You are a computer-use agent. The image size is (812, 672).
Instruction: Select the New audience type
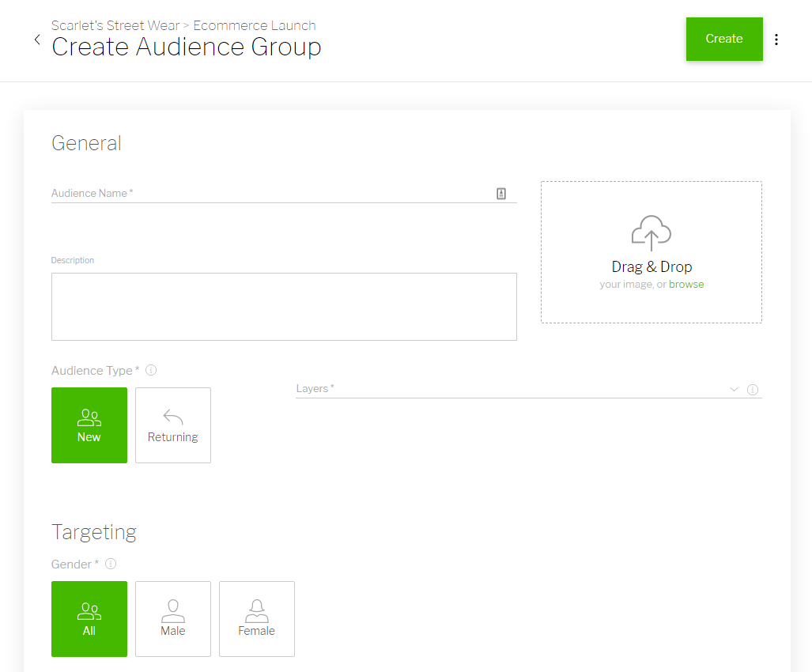(89, 425)
